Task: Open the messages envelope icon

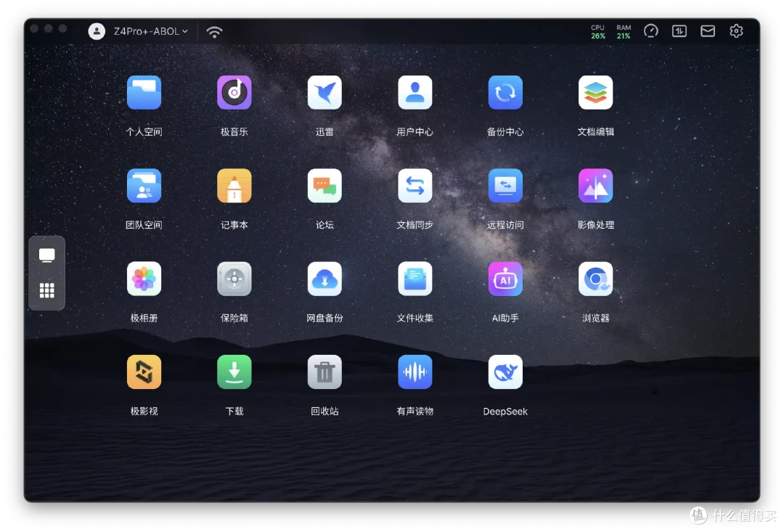Action: 708,31
